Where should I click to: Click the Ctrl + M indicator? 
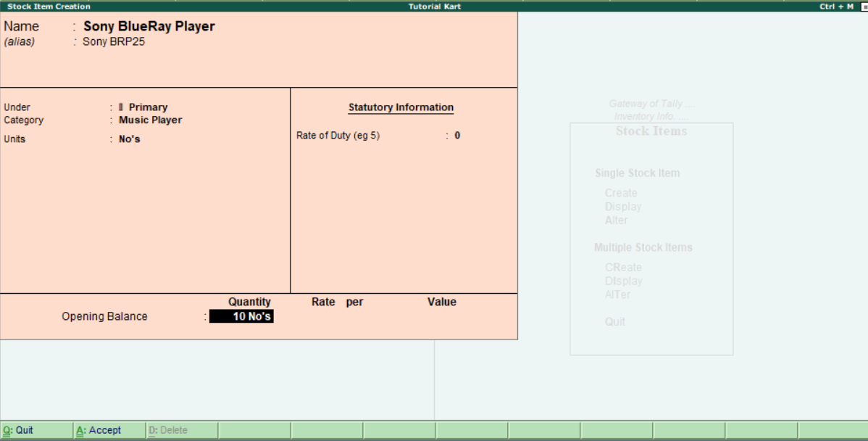click(836, 7)
